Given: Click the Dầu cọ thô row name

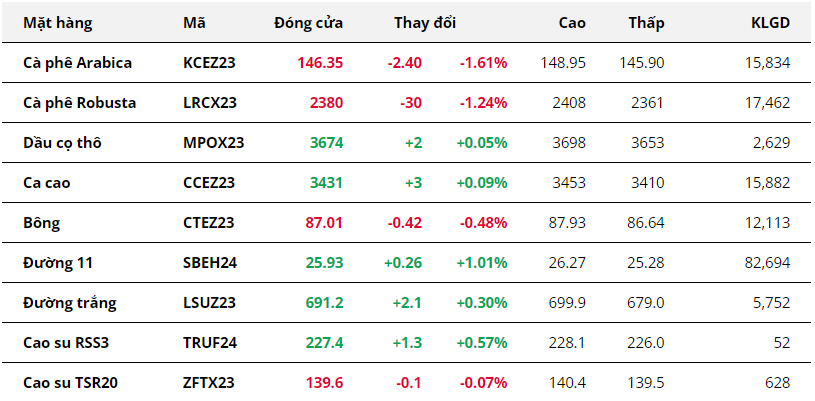Looking at the screenshot, I should [62, 142].
